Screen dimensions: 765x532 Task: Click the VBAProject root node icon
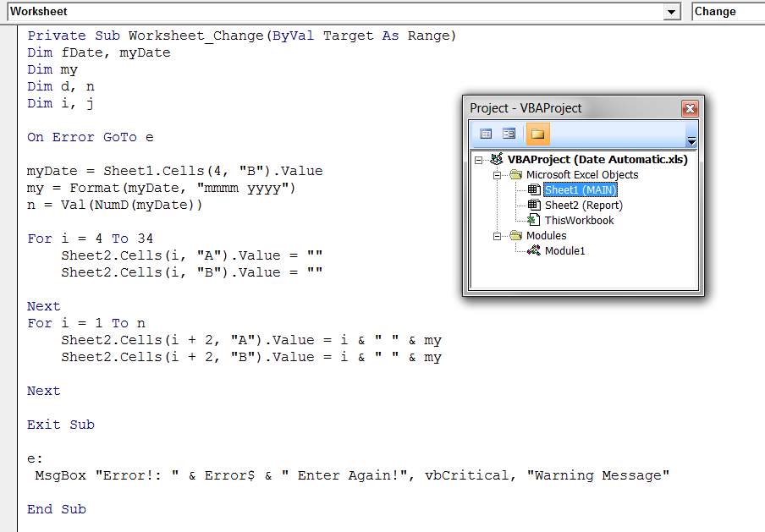coord(498,157)
